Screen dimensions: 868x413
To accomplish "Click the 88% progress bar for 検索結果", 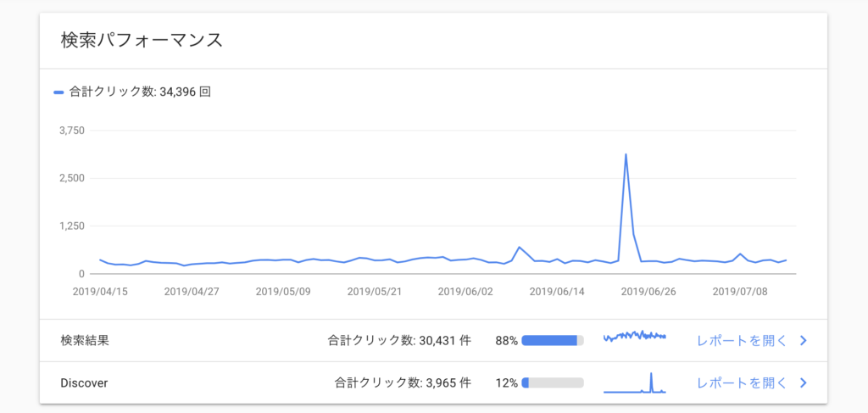I will pyautogui.click(x=553, y=340).
